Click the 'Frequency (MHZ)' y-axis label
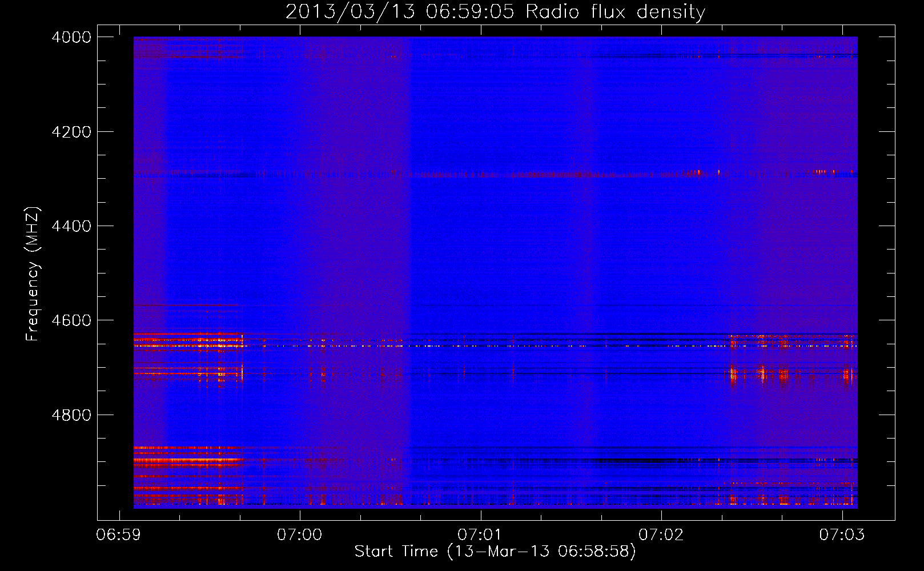The height and width of the screenshot is (571, 924). 33,274
